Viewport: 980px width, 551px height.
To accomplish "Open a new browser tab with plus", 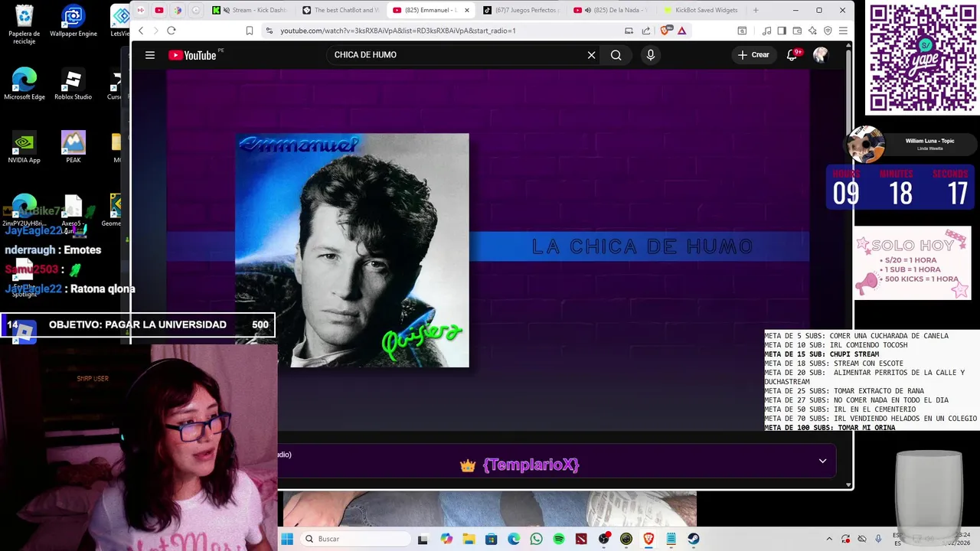I will click(x=756, y=10).
